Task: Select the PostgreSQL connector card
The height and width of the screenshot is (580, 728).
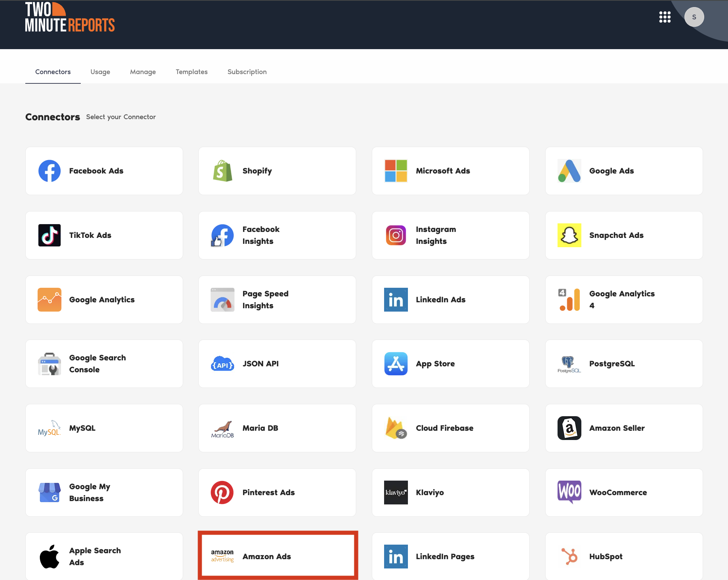Action: 624,364
